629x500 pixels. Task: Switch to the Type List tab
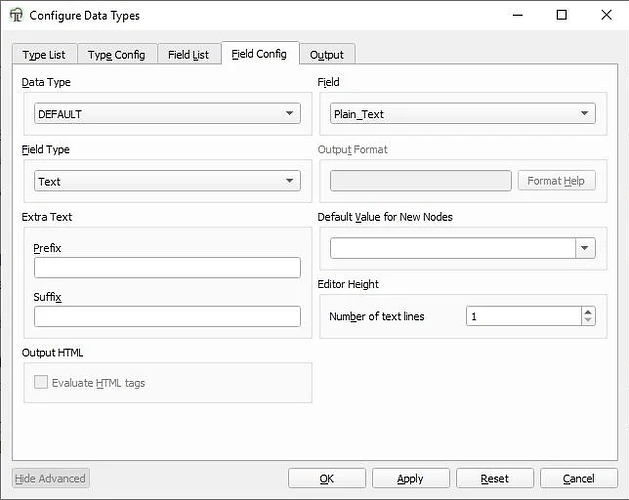pos(44,55)
